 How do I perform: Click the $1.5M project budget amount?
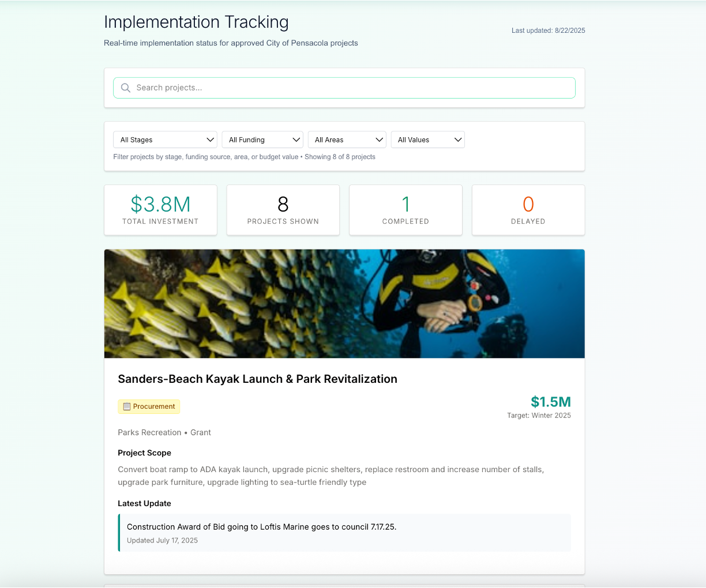coord(550,402)
